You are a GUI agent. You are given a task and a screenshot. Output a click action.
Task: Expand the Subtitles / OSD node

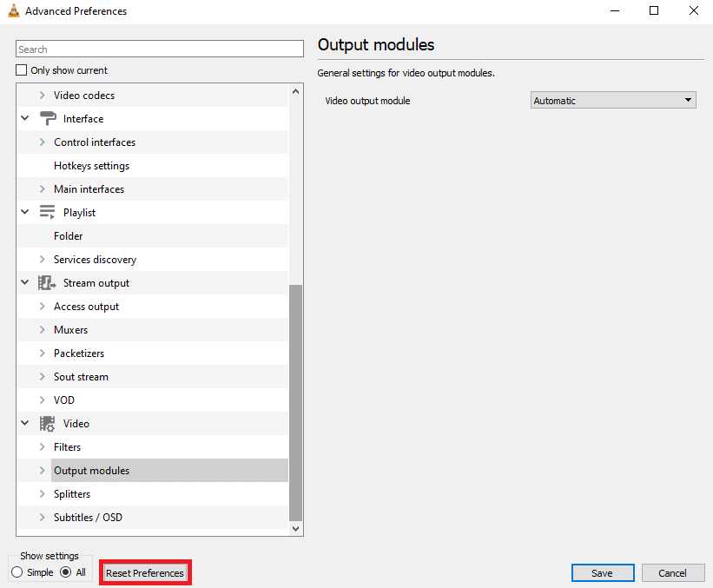[x=43, y=517]
